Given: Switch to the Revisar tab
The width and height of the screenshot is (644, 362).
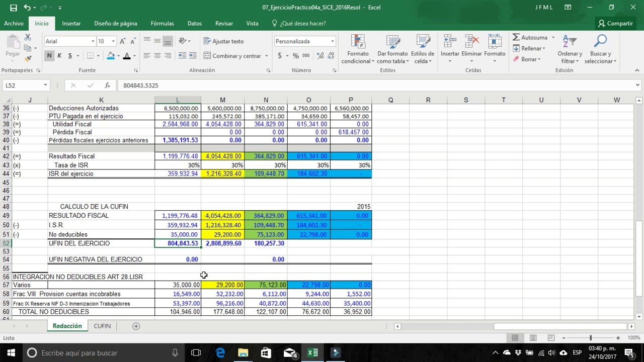Looking at the screenshot, I should [x=224, y=23].
